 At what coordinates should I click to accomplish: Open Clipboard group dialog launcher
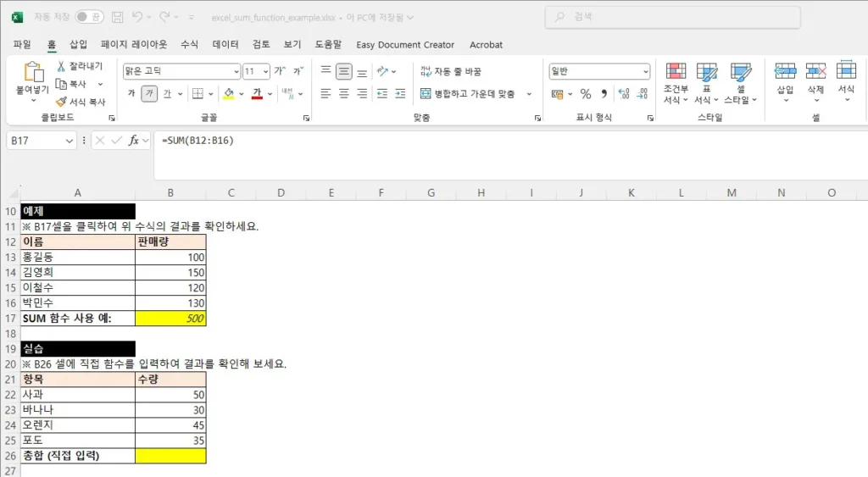[x=111, y=118]
